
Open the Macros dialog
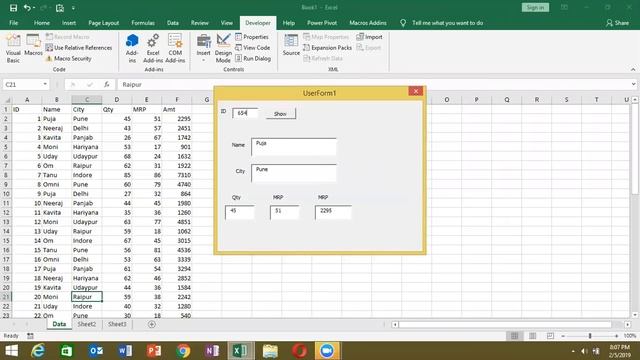coord(33,45)
